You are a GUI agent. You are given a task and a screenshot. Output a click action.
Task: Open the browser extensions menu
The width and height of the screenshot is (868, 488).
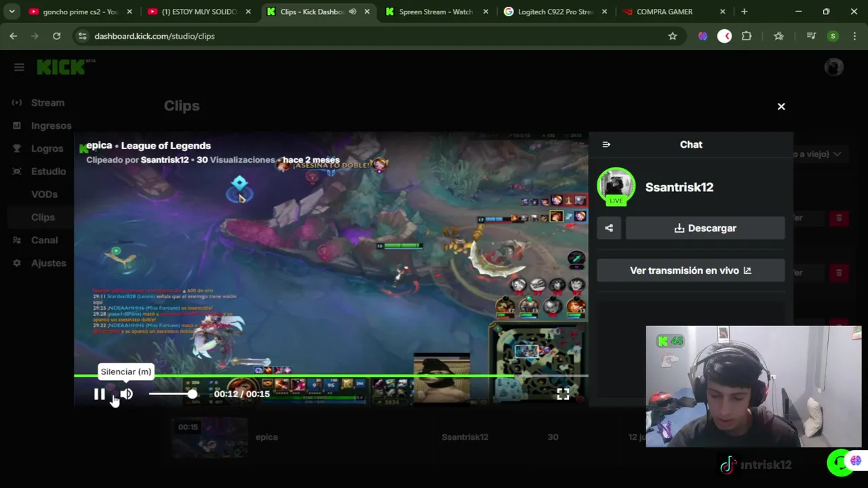tap(747, 36)
